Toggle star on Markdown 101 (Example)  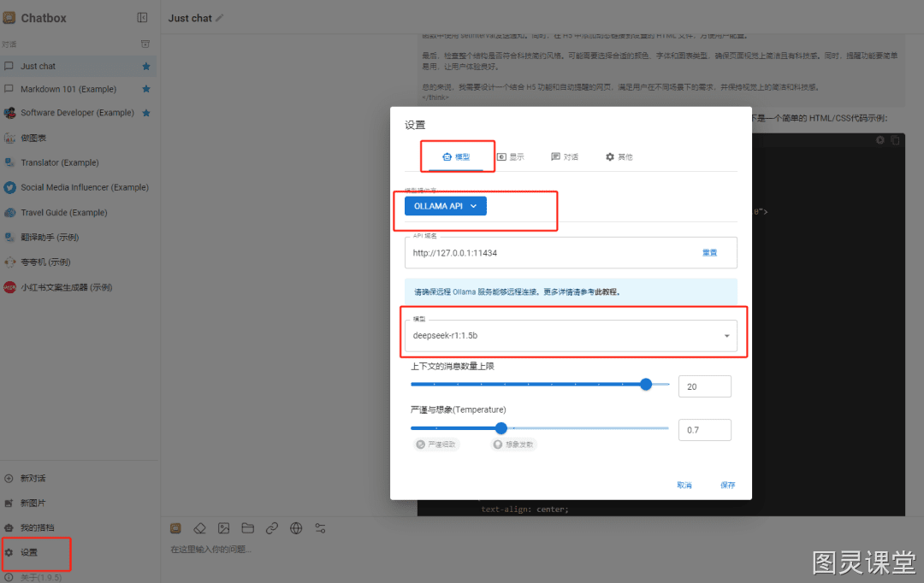point(146,89)
